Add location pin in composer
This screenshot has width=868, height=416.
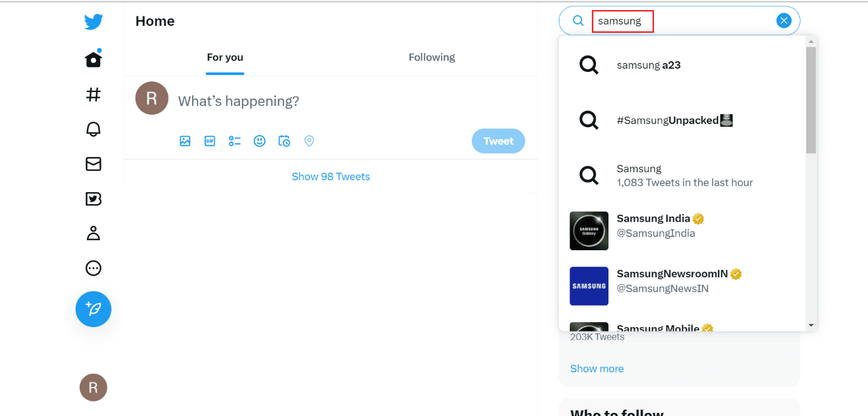309,141
